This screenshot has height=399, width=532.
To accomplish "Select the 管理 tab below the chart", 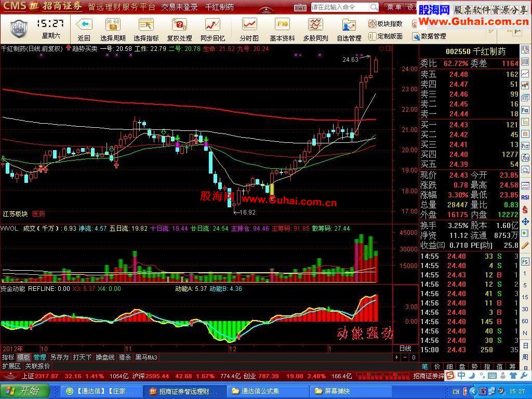I will 39,357.
